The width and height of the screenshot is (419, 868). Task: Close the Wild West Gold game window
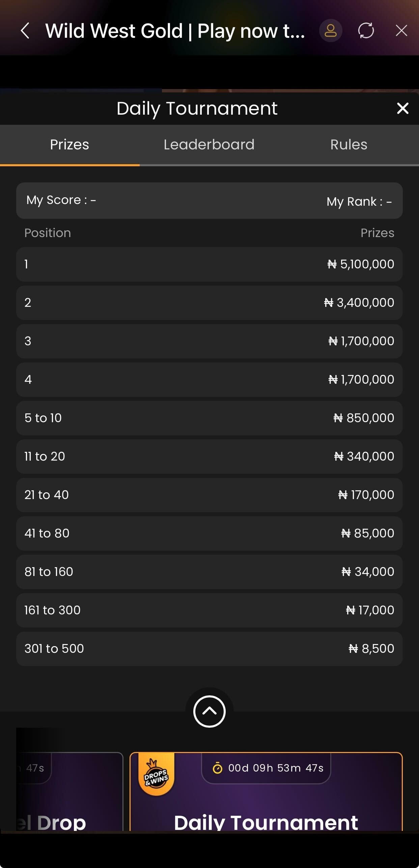point(401,31)
